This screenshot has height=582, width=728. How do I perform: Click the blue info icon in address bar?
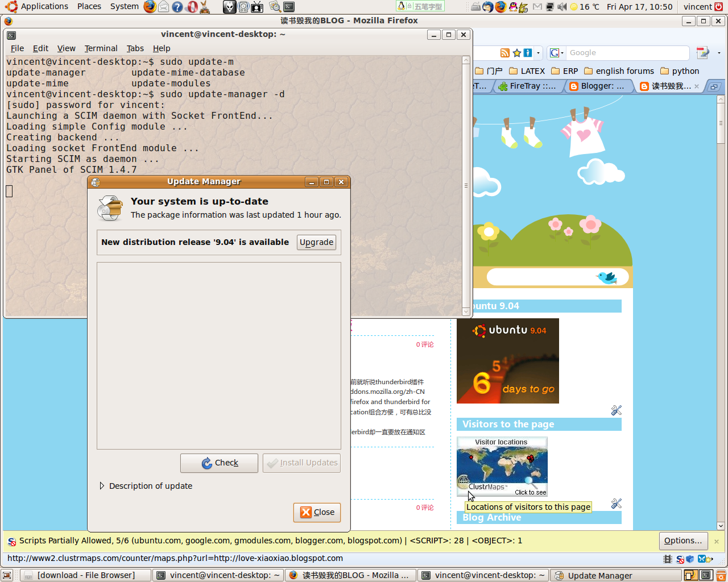(x=528, y=53)
